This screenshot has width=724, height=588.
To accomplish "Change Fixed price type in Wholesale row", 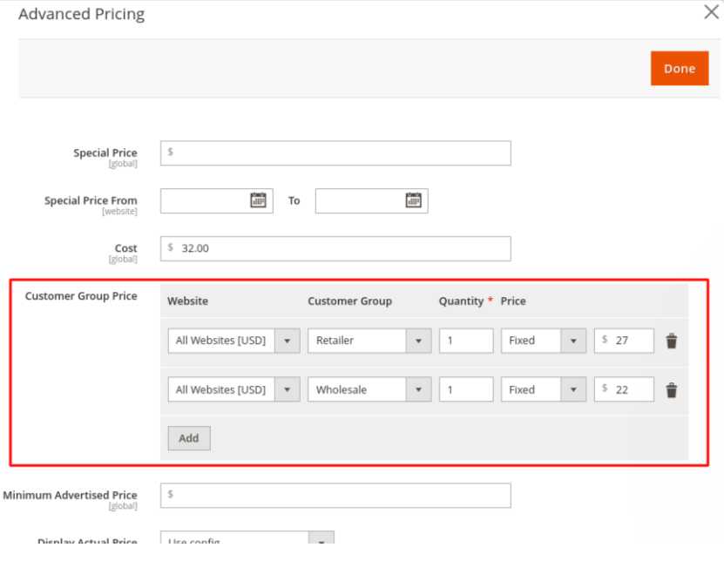I will coord(543,390).
